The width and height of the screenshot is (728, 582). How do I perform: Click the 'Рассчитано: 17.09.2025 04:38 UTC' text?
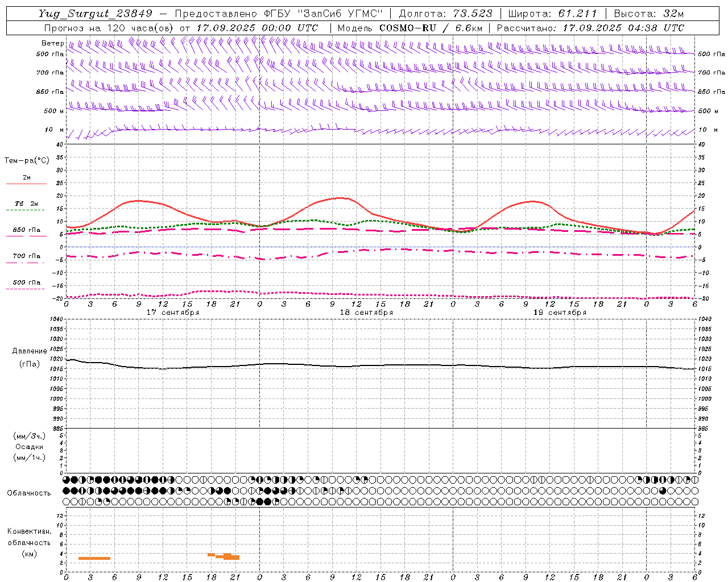[x=590, y=28]
